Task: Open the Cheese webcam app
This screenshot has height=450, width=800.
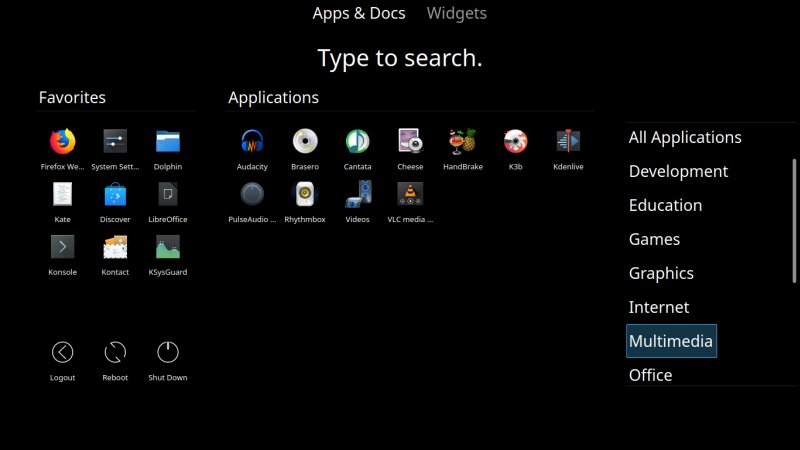Action: (x=410, y=142)
